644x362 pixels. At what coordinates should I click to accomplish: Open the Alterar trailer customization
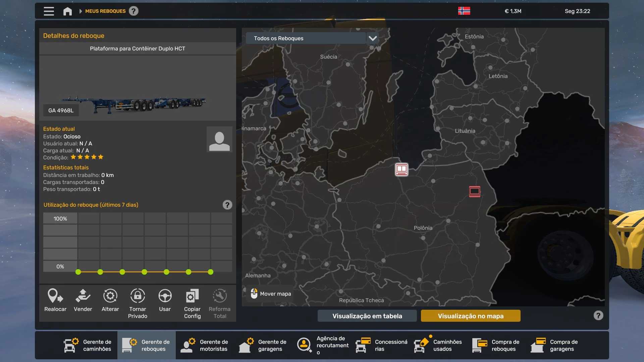click(x=110, y=296)
